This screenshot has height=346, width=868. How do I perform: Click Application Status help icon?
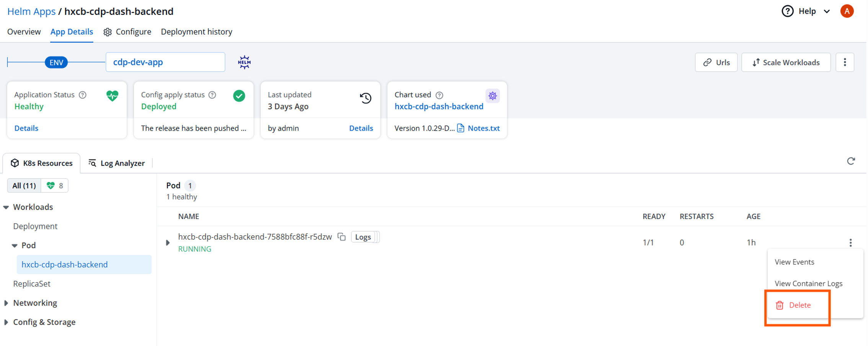(83, 95)
